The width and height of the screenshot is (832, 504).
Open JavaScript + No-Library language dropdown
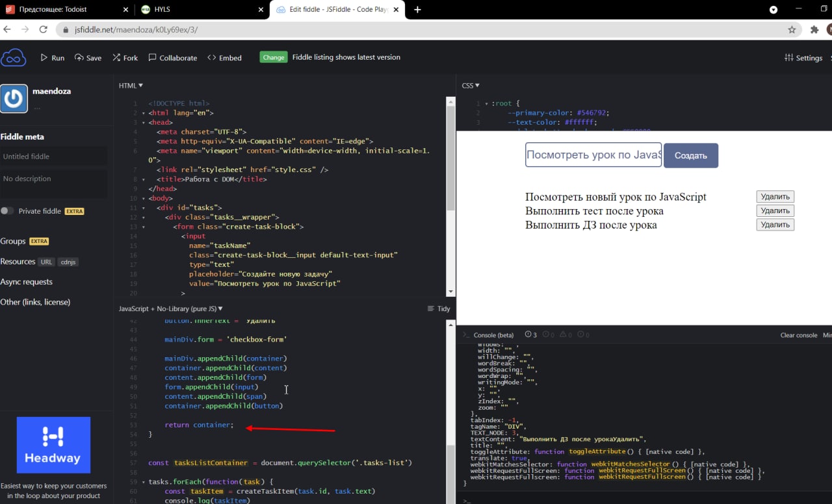[171, 309]
